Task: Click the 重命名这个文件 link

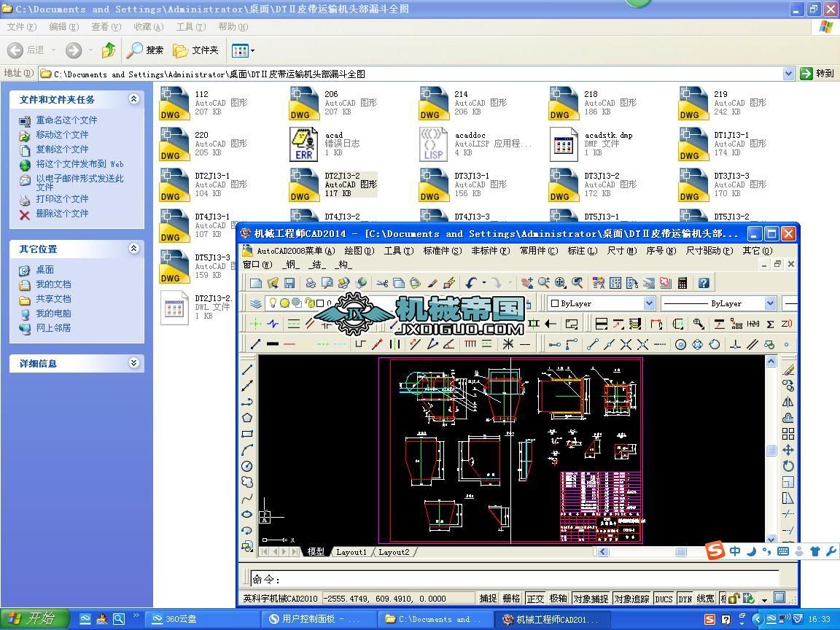Action: point(66,120)
